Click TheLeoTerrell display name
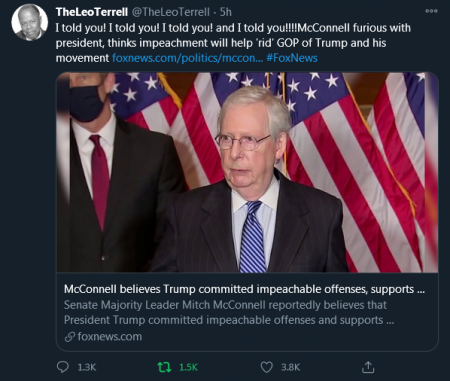450x381 pixels. click(x=92, y=12)
